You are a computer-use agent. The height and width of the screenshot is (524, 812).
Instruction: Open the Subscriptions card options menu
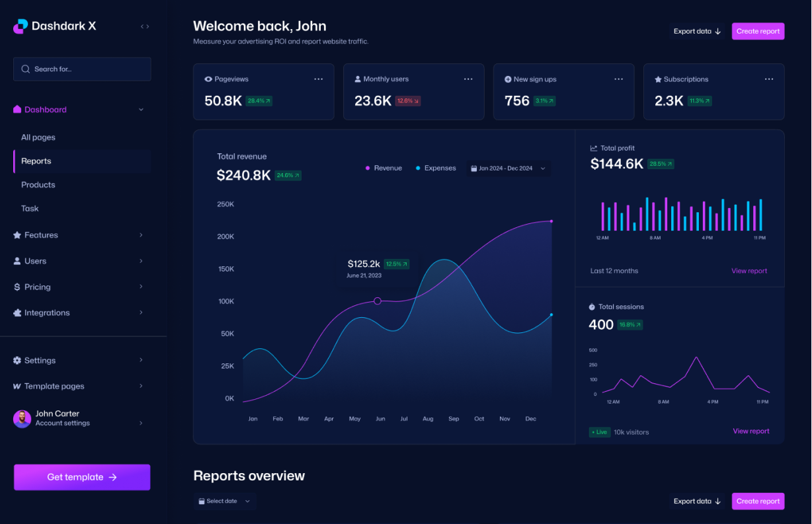[768, 79]
